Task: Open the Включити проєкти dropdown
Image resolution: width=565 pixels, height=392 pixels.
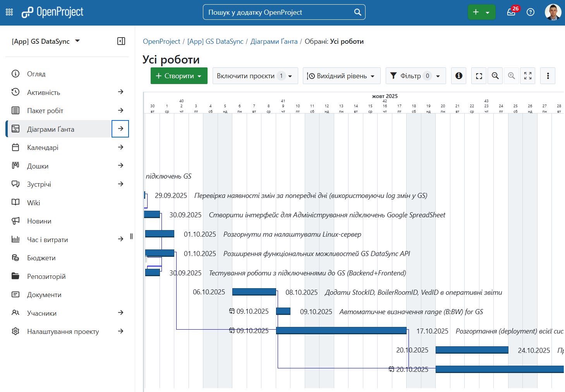Action: coord(255,76)
